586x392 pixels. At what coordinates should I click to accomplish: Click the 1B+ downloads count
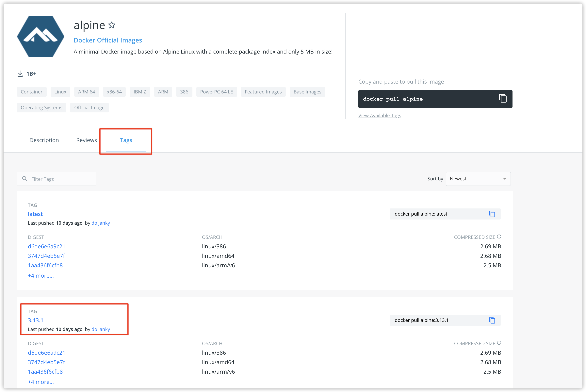31,74
